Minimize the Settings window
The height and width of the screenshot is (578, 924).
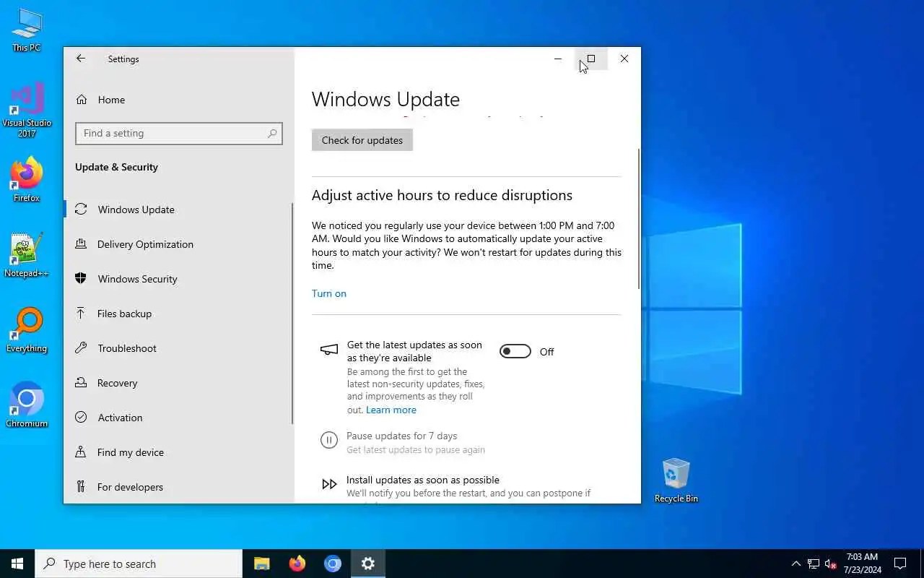[x=558, y=59]
